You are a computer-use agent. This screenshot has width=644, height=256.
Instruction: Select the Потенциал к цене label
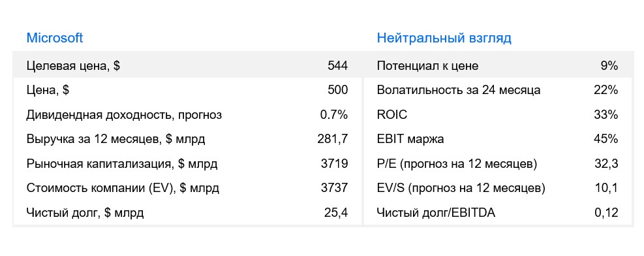click(427, 66)
